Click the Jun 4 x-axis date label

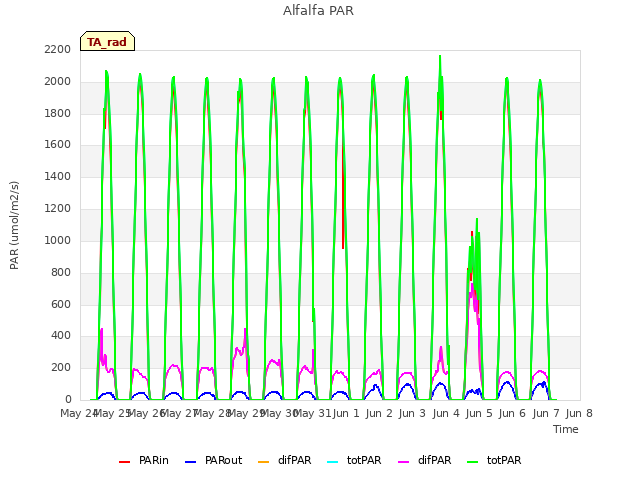[x=446, y=413]
